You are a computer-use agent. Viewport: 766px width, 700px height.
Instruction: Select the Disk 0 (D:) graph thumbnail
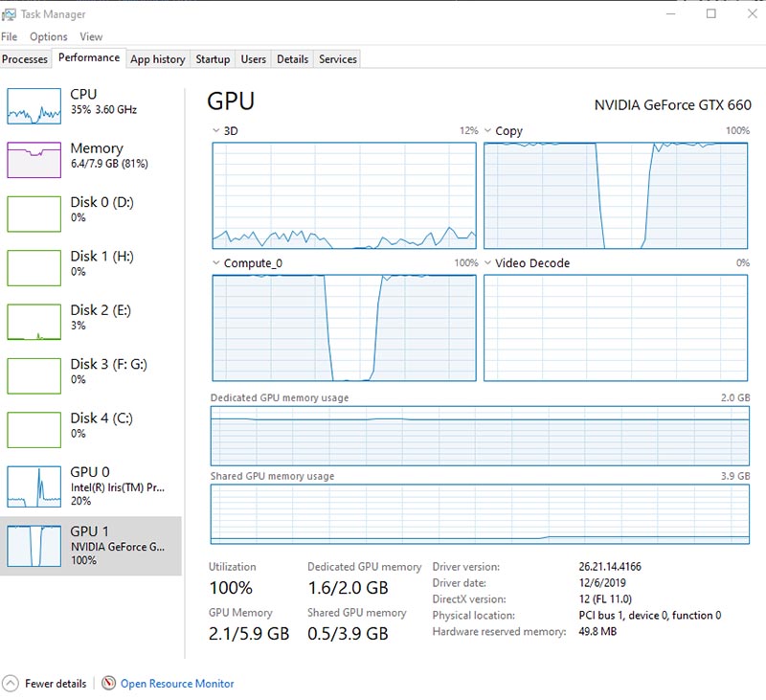point(34,214)
